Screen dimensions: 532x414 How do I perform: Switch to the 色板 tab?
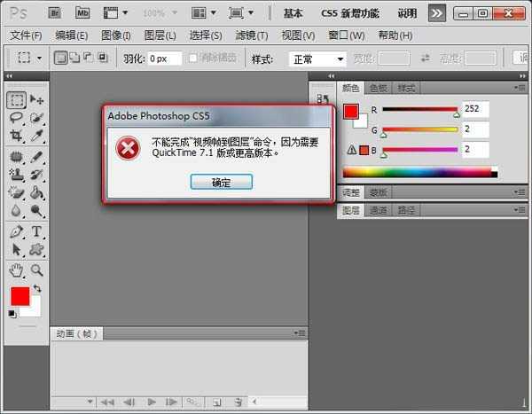tap(379, 89)
